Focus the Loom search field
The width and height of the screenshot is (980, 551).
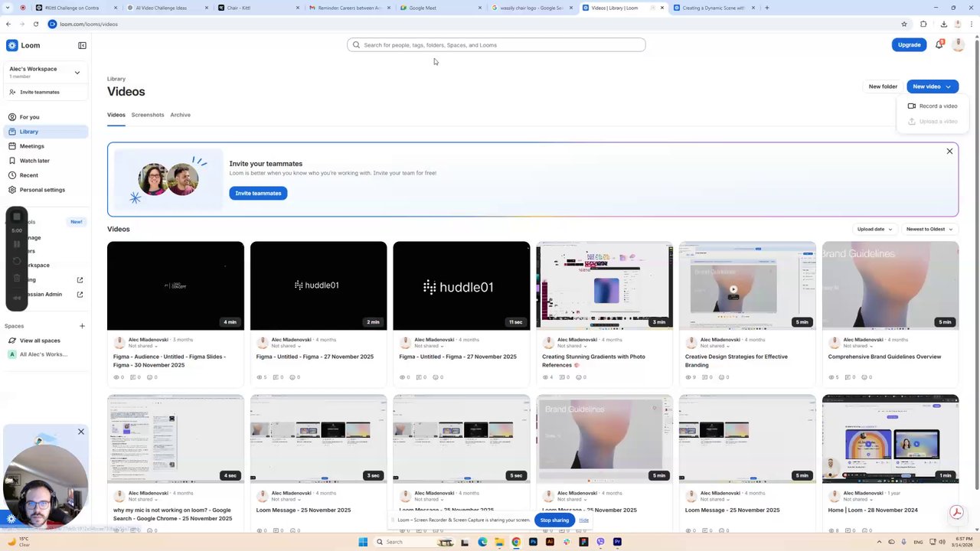[x=496, y=44]
